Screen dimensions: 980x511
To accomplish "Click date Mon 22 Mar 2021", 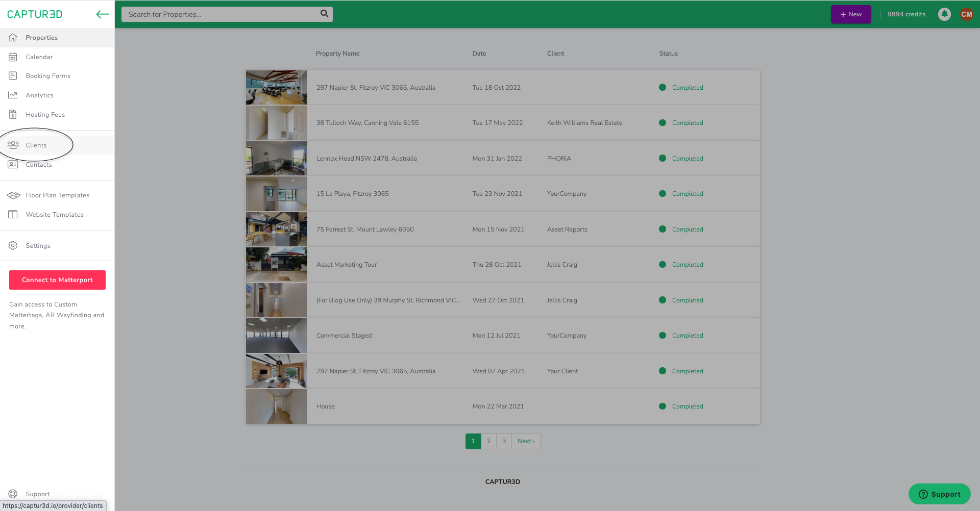I will coord(498,406).
